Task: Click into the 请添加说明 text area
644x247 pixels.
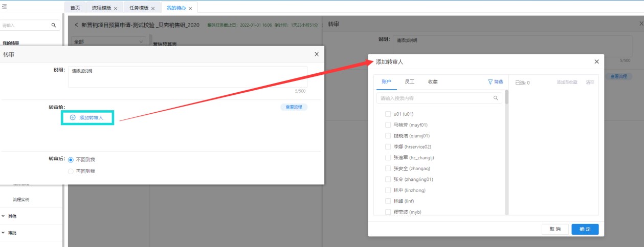Action: (x=187, y=77)
